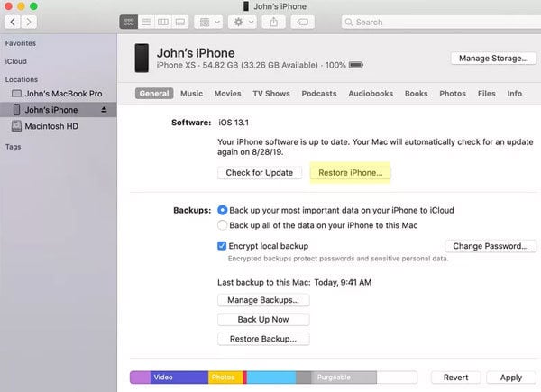Open the Action gear dropdown menu
The width and height of the screenshot is (541, 392).
(243, 21)
